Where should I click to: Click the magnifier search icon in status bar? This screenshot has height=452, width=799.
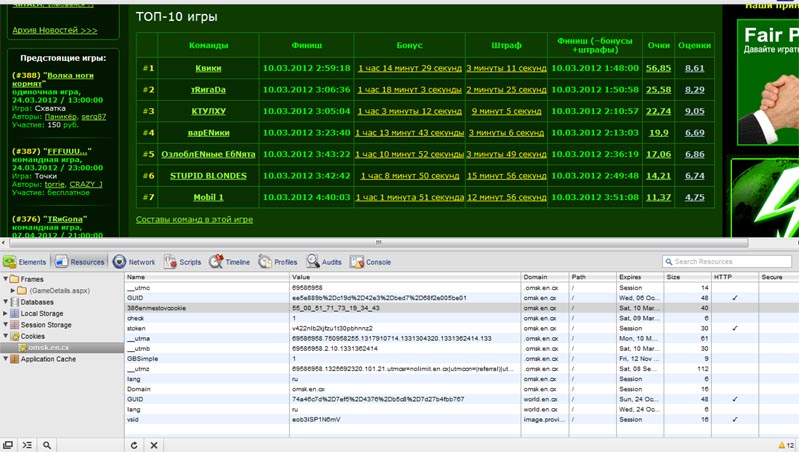[x=47, y=445]
